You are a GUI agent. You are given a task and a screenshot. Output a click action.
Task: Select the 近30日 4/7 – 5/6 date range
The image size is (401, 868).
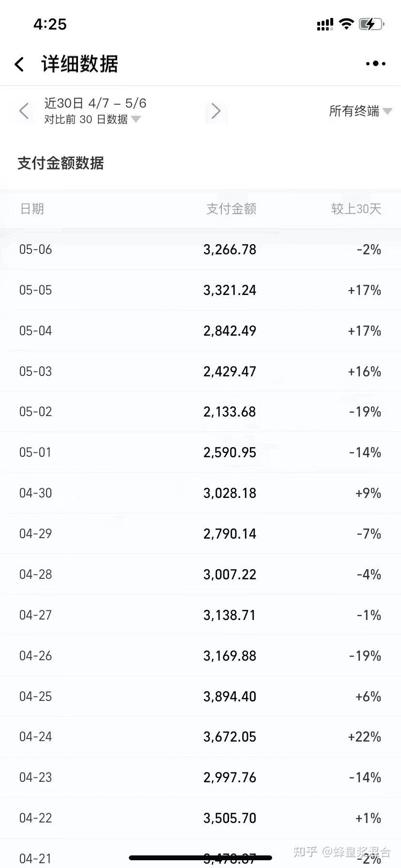95,103
